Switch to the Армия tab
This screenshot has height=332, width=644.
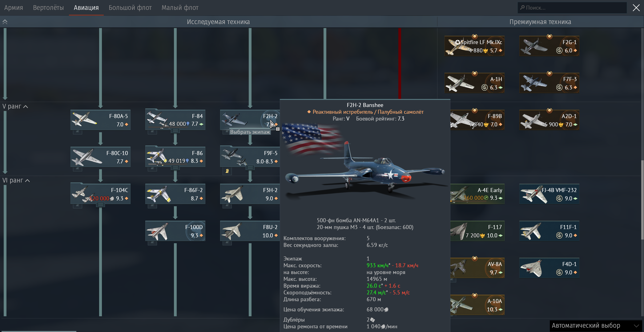[x=14, y=8]
